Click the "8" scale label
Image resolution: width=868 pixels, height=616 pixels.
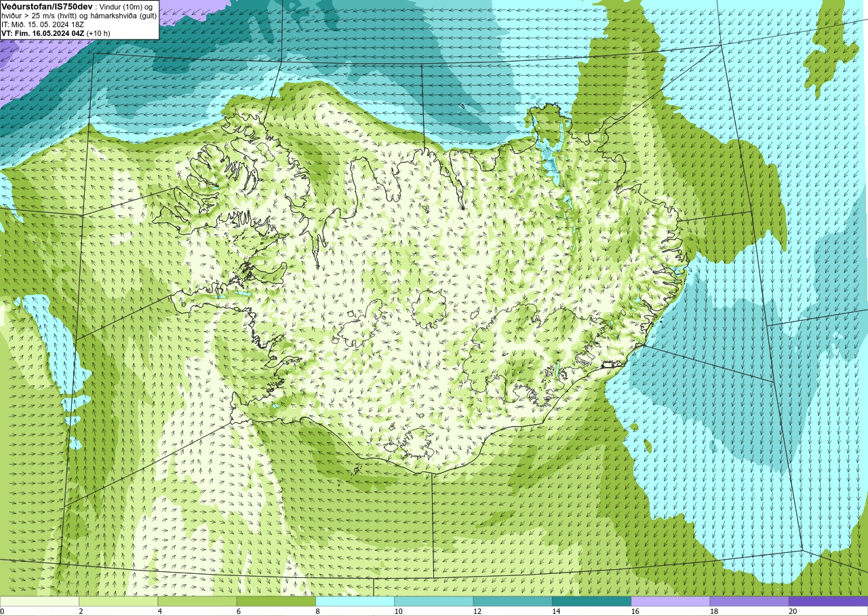(x=317, y=611)
